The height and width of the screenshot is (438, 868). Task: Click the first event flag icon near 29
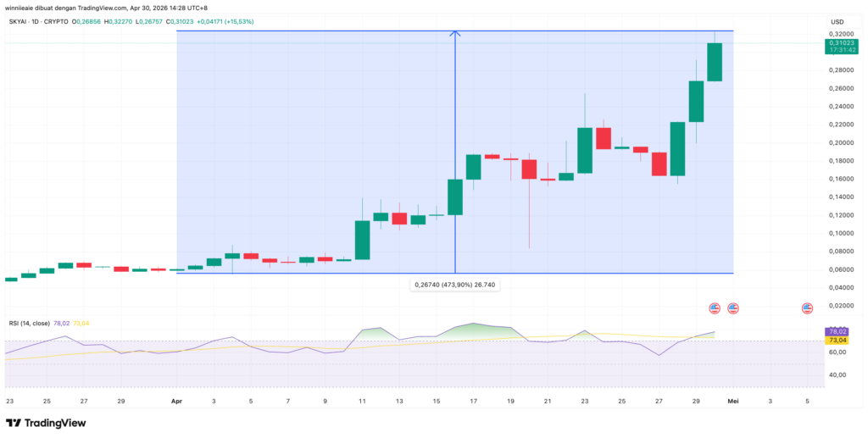click(x=715, y=308)
